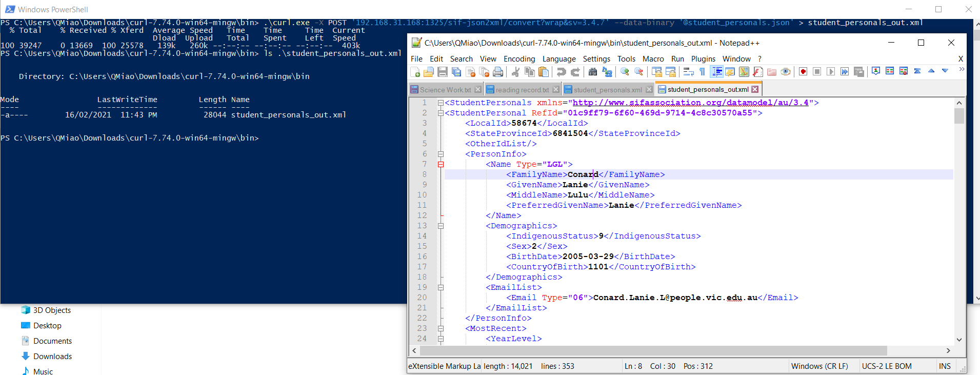
Task: Close the Science Work.txt tab
Action: pos(478,90)
